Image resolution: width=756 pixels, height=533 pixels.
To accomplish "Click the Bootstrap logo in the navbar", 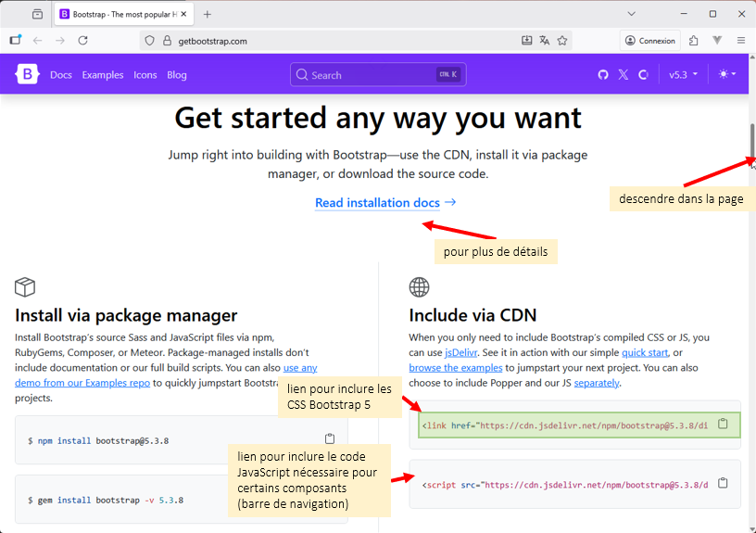I will 28,74.
